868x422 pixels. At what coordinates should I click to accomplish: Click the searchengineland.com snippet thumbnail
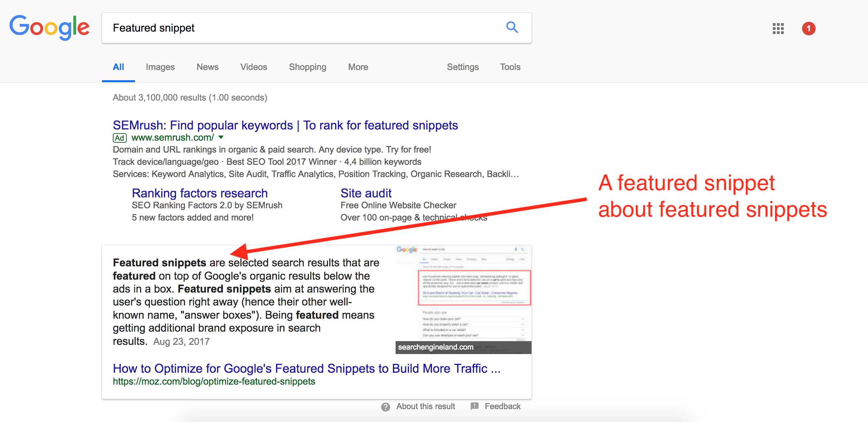pyautogui.click(x=463, y=299)
